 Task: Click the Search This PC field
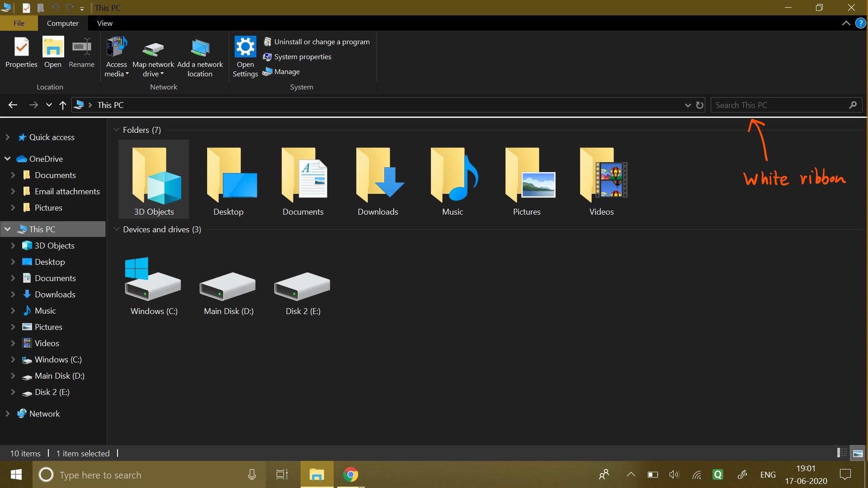click(x=786, y=105)
